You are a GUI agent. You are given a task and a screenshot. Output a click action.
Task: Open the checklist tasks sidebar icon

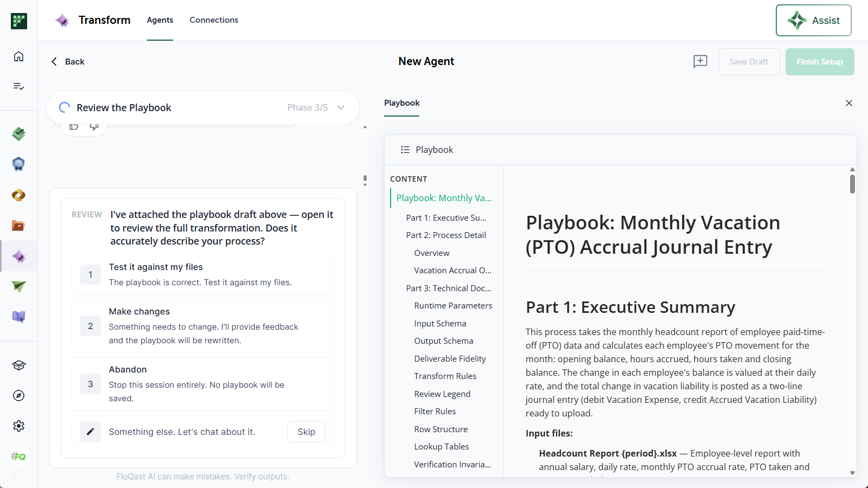[18, 86]
